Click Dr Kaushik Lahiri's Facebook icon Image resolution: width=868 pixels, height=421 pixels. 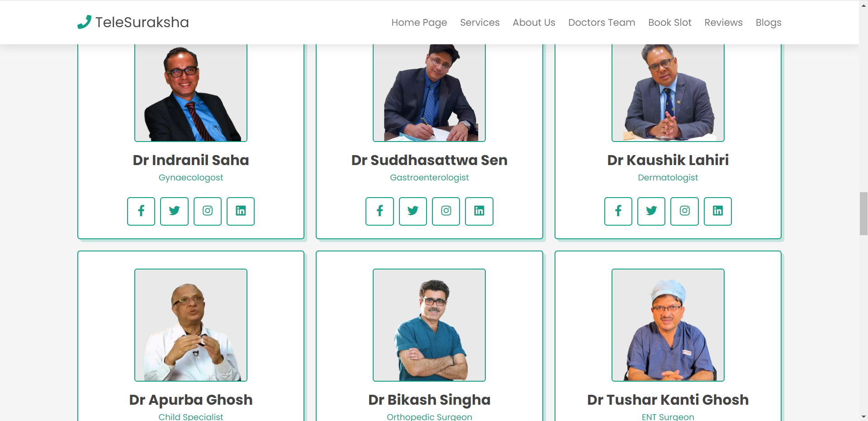tap(618, 211)
